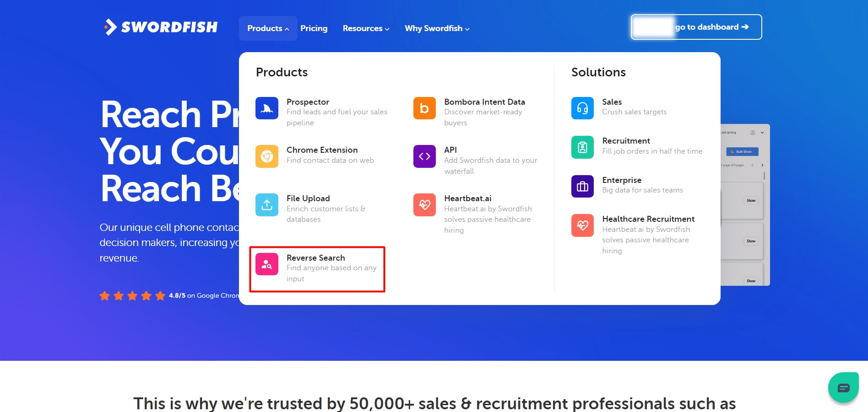Click the Bulk Show button in preview

pyautogui.click(x=742, y=151)
